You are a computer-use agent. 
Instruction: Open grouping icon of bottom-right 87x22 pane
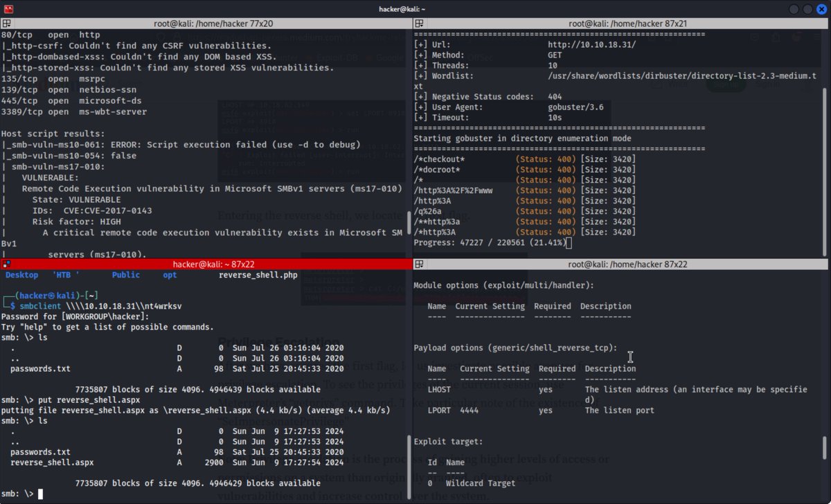[x=419, y=264]
